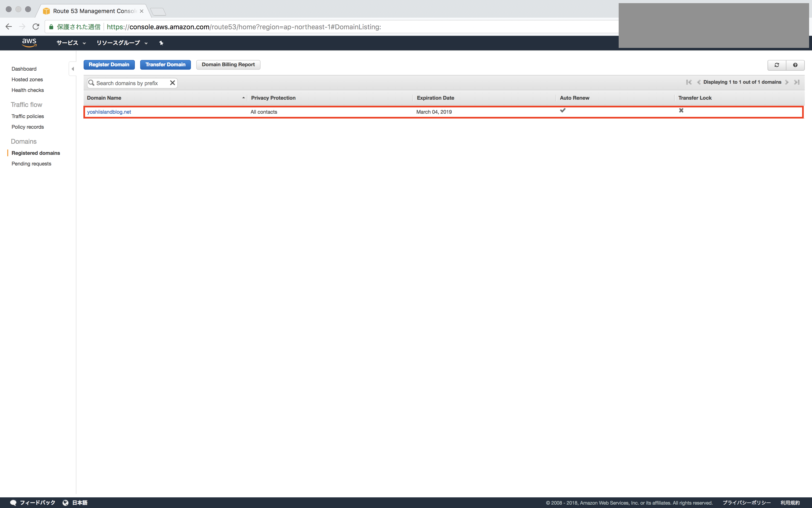Click Route 53 Management Console tab title

pos(95,11)
